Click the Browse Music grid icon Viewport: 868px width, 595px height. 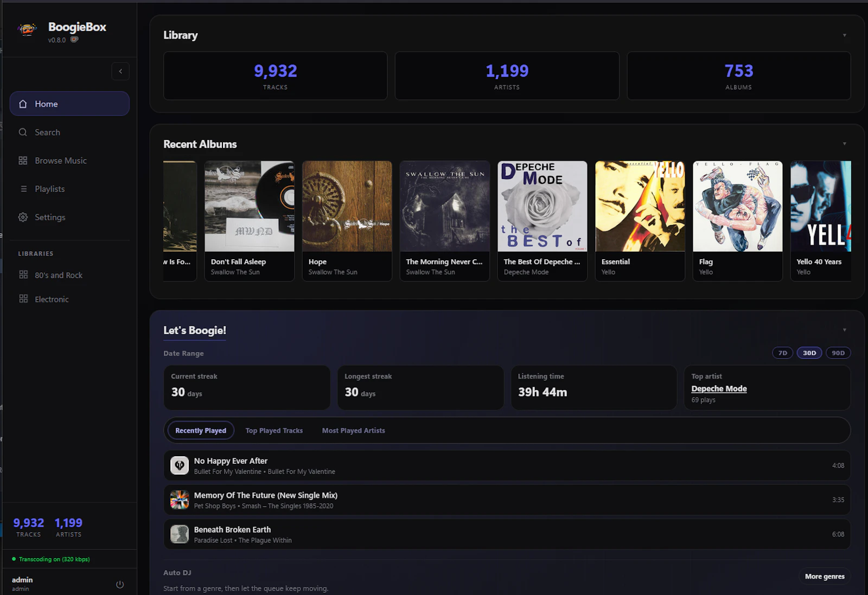(x=23, y=161)
